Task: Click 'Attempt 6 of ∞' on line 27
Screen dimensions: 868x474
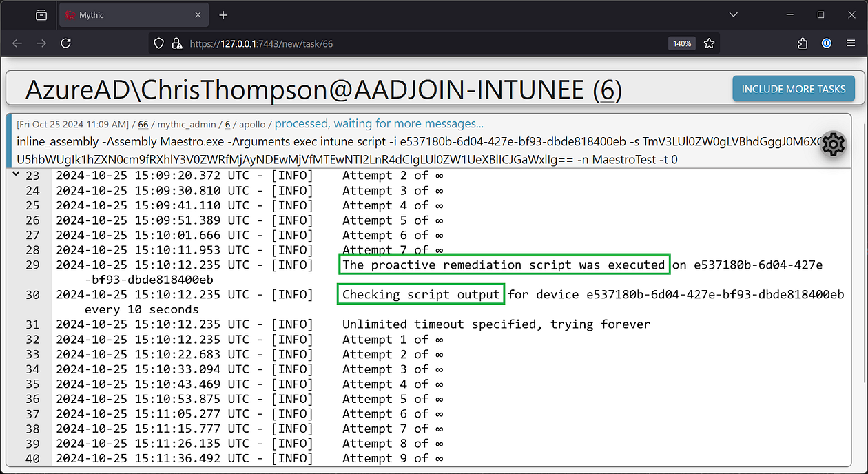Action: (393, 235)
